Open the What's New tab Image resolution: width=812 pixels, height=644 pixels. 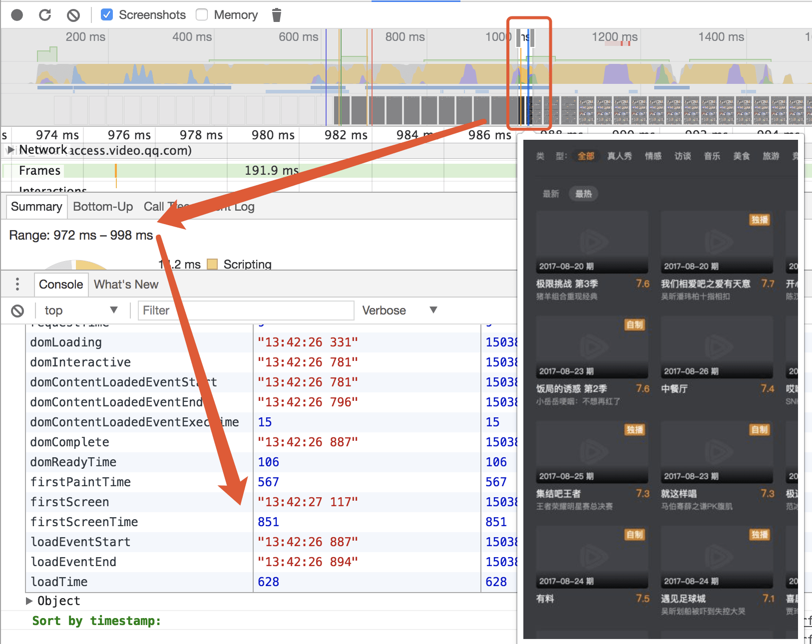[x=126, y=284]
